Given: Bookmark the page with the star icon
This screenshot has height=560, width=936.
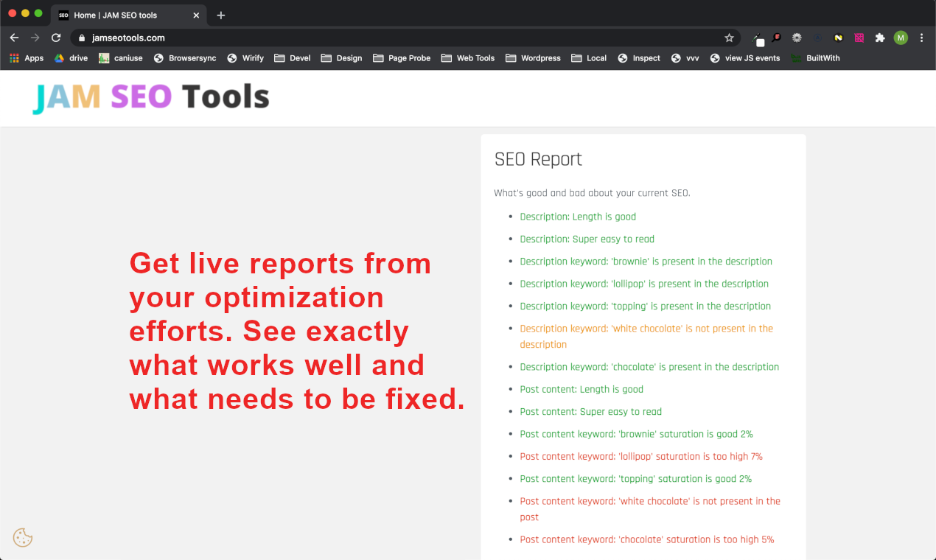Looking at the screenshot, I should (729, 37).
